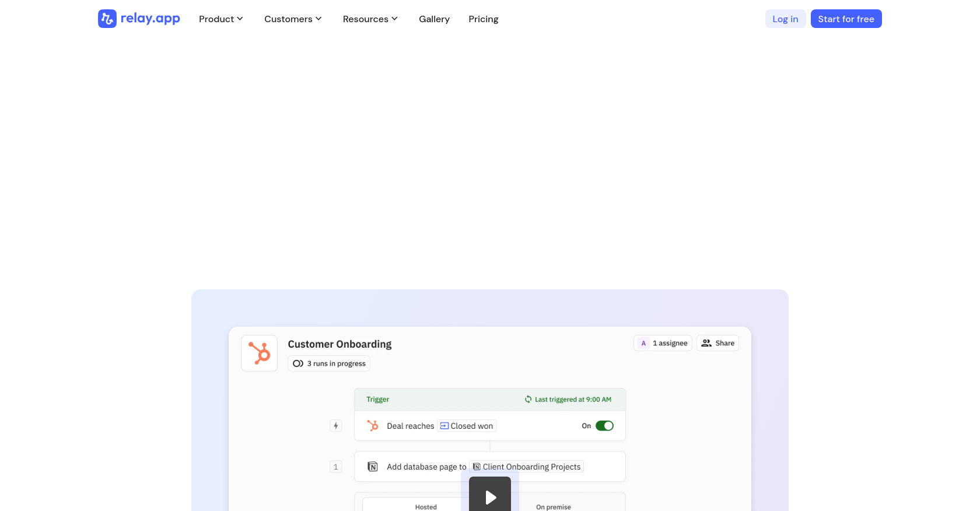Click the lightning bolt trigger icon
Viewport: 980px width, 511px height.
[x=335, y=426]
